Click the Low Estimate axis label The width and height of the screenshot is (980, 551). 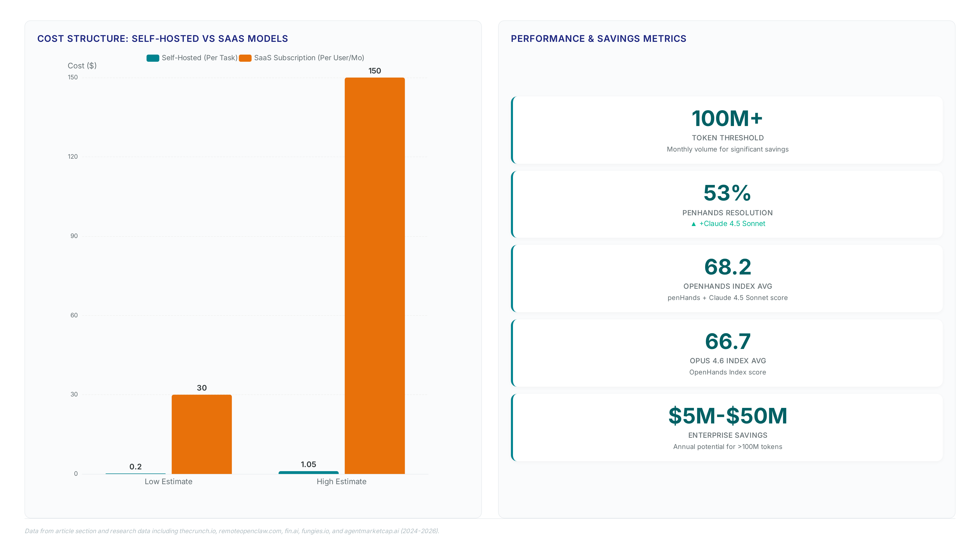(x=168, y=481)
